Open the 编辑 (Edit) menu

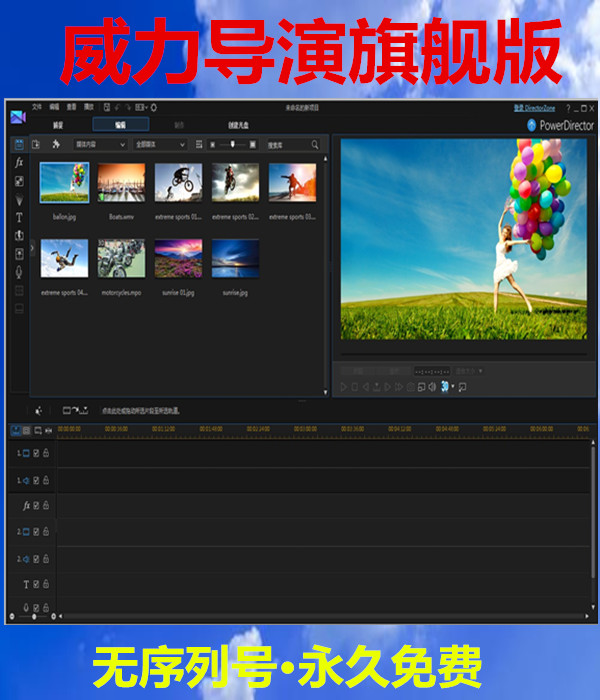(x=54, y=107)
